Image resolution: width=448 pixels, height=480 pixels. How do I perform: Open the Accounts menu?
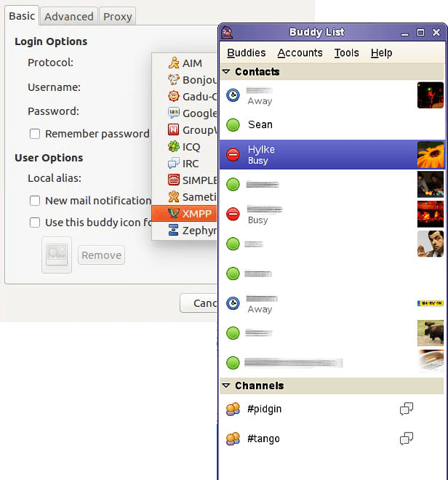tap(300, 53)
